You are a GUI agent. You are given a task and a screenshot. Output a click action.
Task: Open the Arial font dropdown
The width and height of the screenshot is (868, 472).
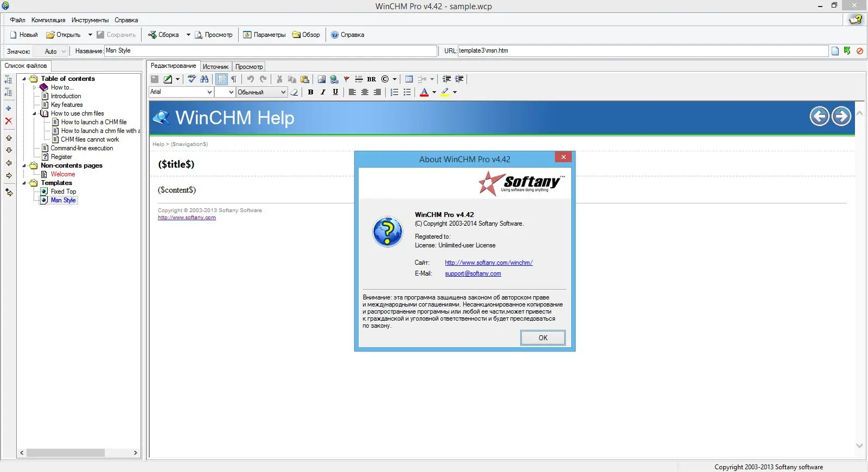[x=209, y=92]
